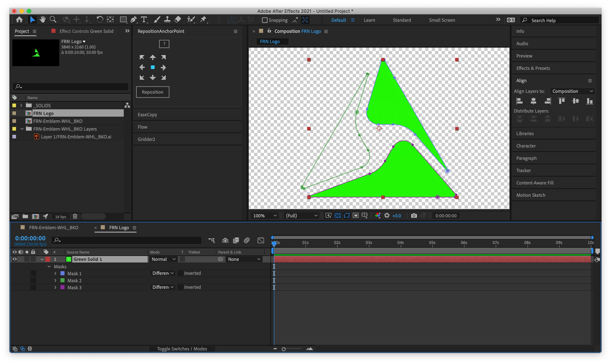Choose the Zoom magnifier tool

tap(53, 20)
